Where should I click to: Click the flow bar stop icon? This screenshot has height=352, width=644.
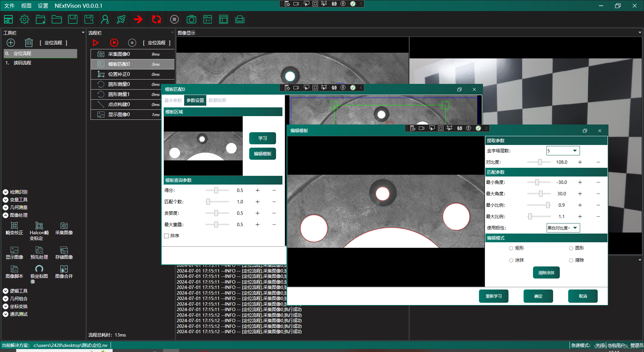tap(132, 43)
